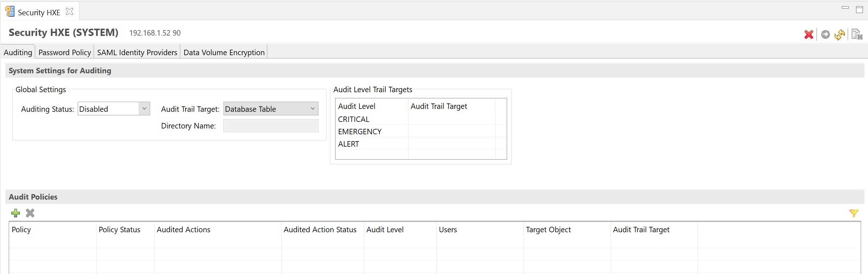Click the Policy Status column header

(x=119, y=230)
